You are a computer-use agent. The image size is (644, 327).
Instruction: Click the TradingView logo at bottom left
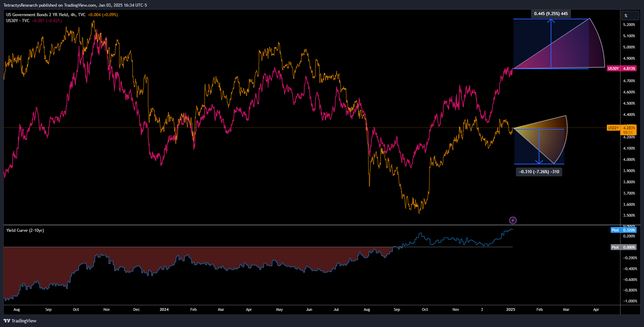tap(20, 321)
